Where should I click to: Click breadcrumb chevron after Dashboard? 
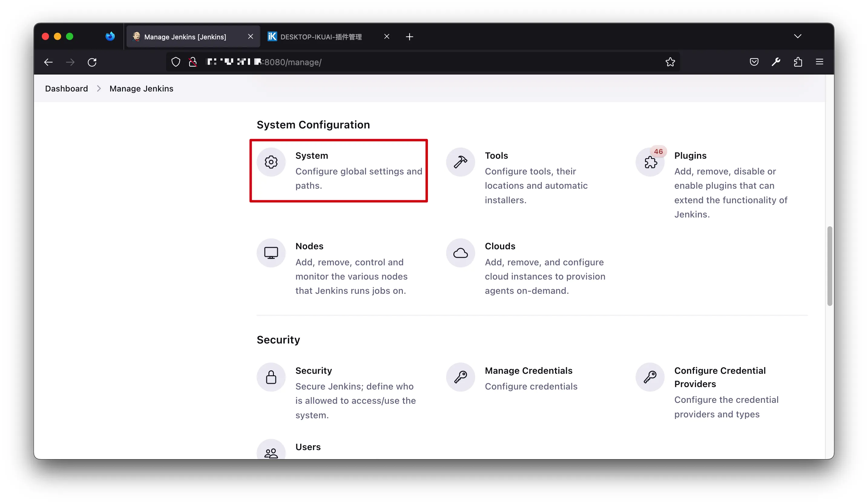pos(99,89)
